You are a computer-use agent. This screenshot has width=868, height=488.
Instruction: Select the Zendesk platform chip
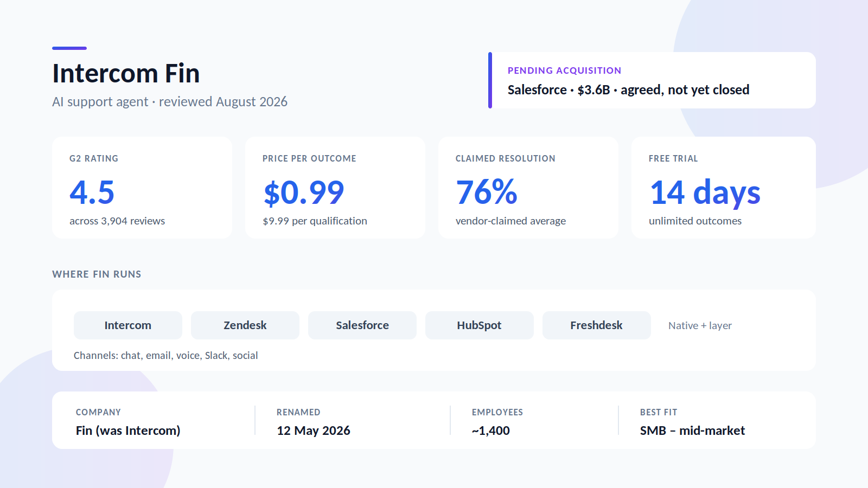pos(245,325)
